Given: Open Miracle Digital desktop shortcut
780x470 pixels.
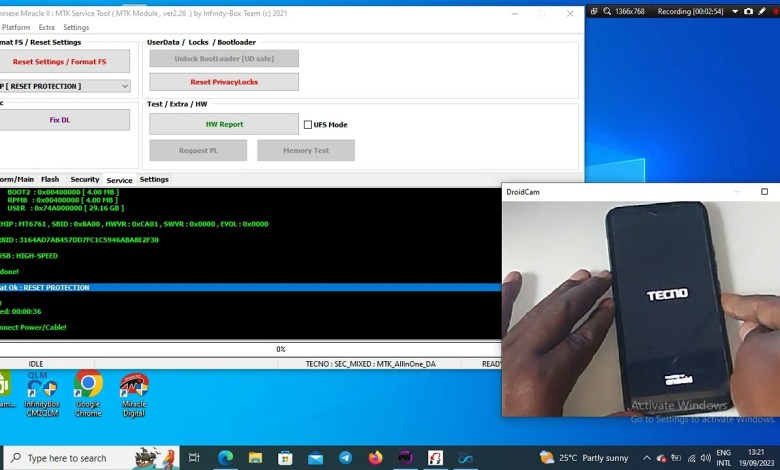Looking at the screenshot, I should [134, 395].
